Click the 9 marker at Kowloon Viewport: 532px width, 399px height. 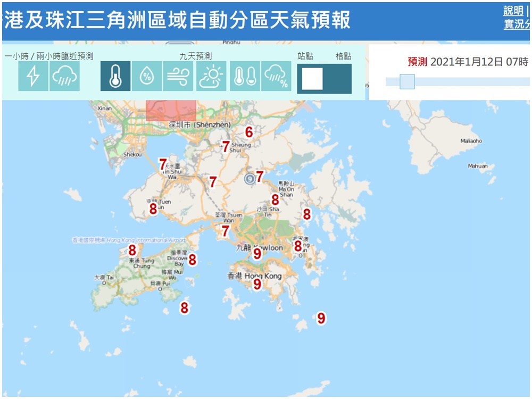click(x=257, y=253)
